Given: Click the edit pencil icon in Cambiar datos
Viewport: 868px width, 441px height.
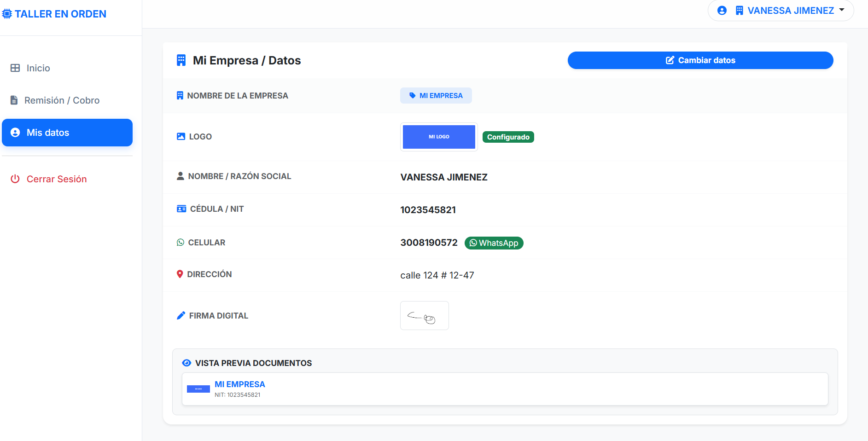Looking at the screenshot, I should (x=670, y=60).
